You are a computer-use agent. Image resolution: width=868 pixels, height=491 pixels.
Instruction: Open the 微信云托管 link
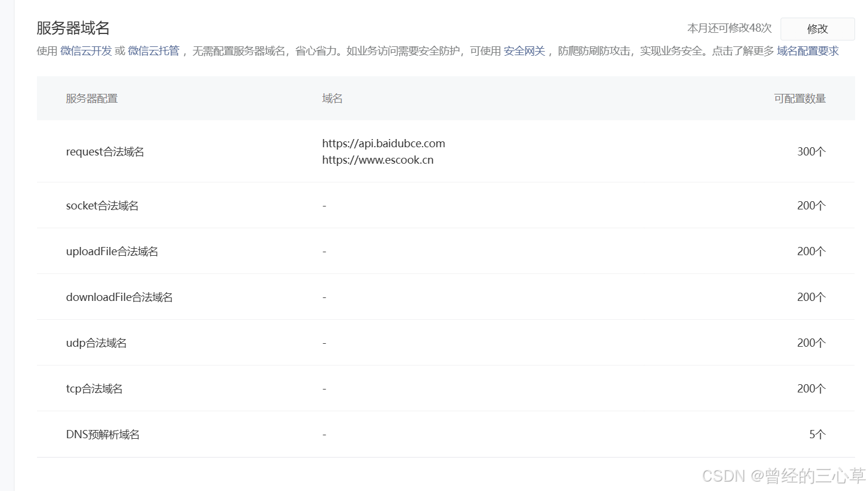(154, 51)
